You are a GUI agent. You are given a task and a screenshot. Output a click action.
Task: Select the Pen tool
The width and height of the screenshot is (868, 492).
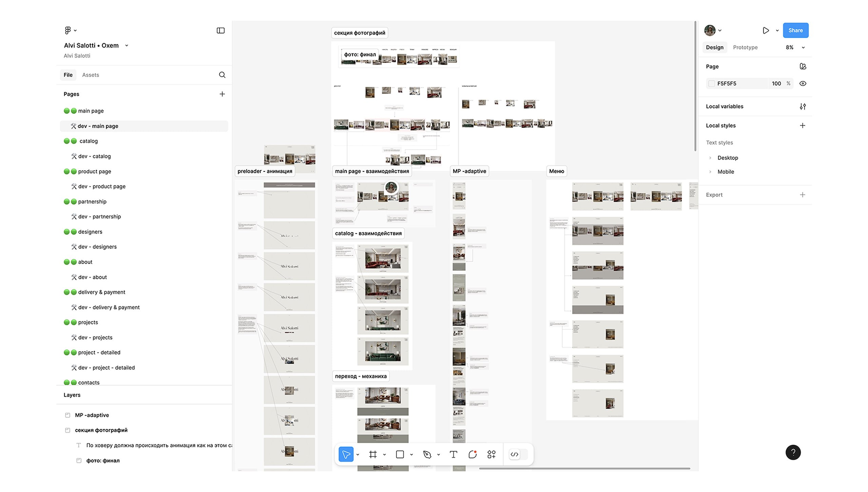click(427, 454)
